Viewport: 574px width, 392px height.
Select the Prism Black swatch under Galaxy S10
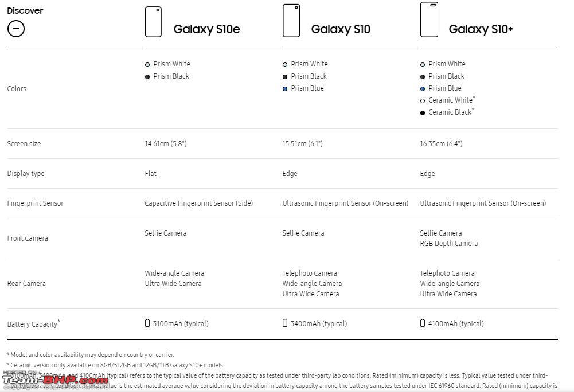click(285, 77)
